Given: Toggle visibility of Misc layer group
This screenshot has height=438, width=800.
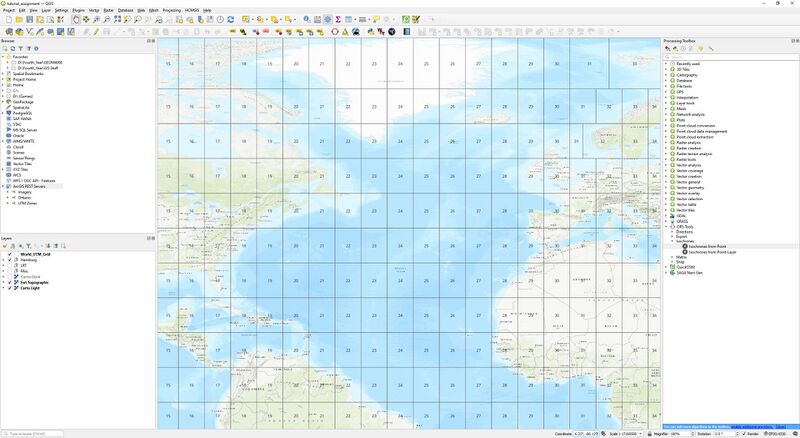Looking at the screenshot, I should coord(10,271).
